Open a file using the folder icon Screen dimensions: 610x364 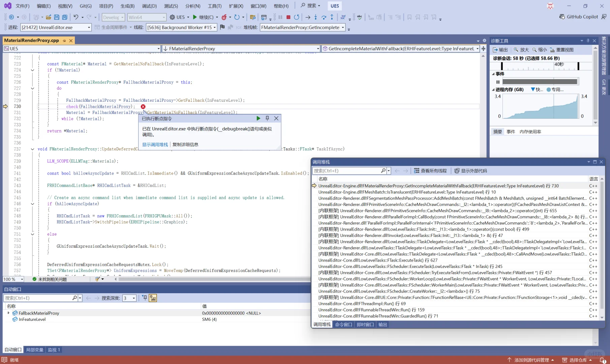pos(49,17)
